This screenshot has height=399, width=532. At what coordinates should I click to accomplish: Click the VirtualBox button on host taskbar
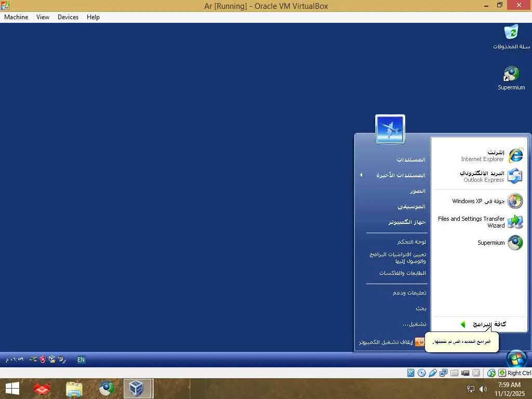138,389
